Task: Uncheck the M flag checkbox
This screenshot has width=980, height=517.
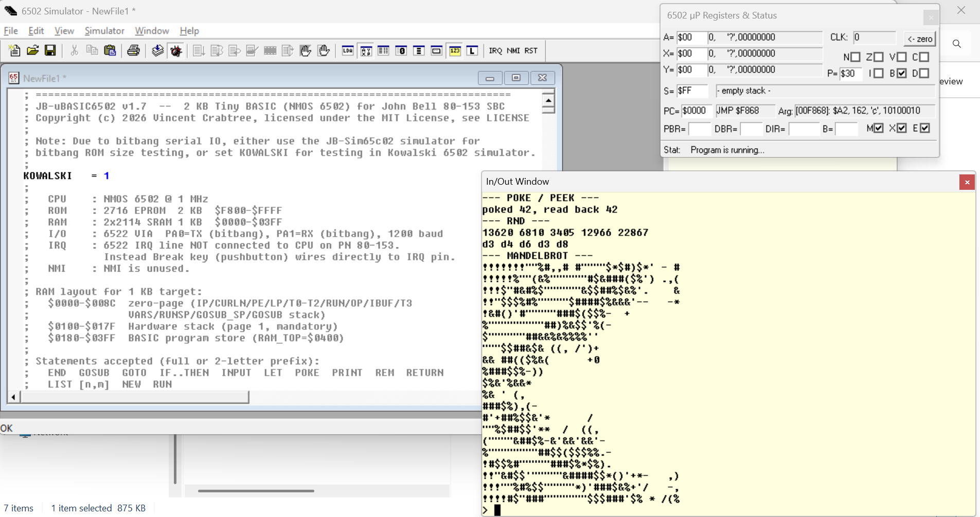Action: tap(879, 128)
